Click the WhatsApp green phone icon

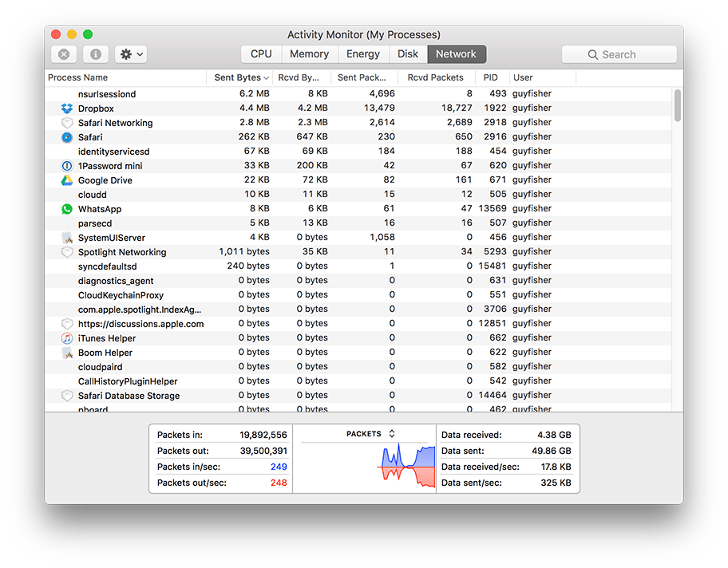coord(66,208)
